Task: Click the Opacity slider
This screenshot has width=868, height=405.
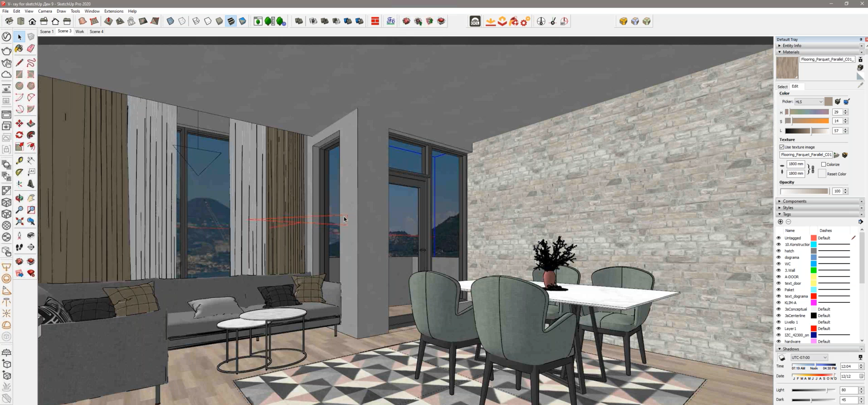Action: [804, 191]
